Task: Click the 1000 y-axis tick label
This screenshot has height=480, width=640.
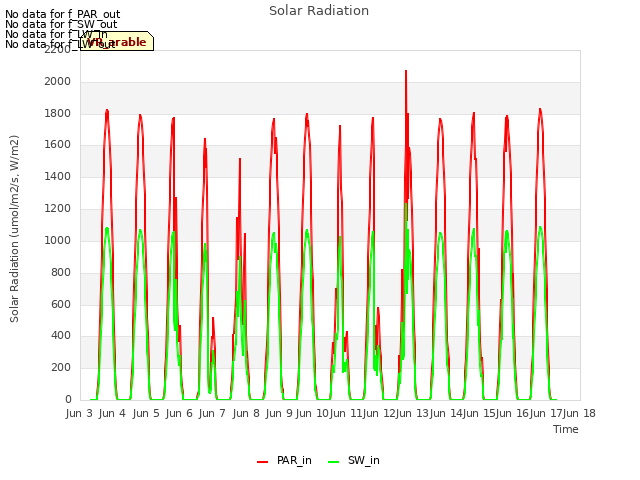Action: [x=58, y=240]
